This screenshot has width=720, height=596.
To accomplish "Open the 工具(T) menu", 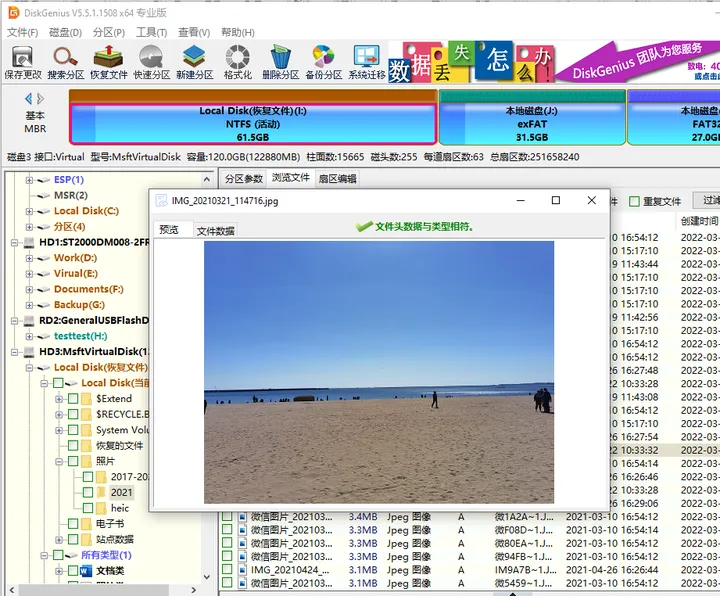I will 152,33.
